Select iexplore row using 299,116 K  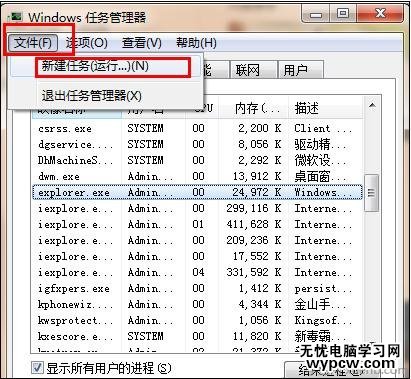197,208
